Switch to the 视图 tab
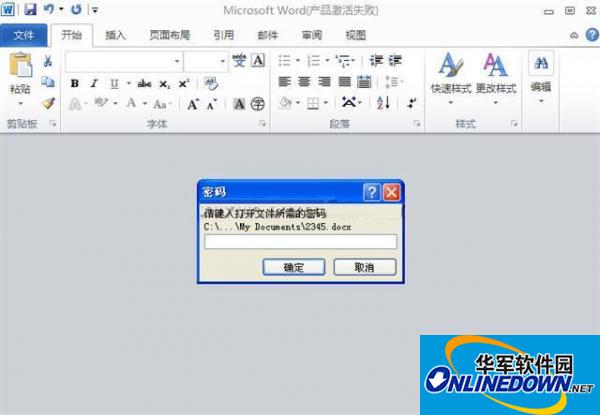This screenshot has width=600, height=415. 355,35
